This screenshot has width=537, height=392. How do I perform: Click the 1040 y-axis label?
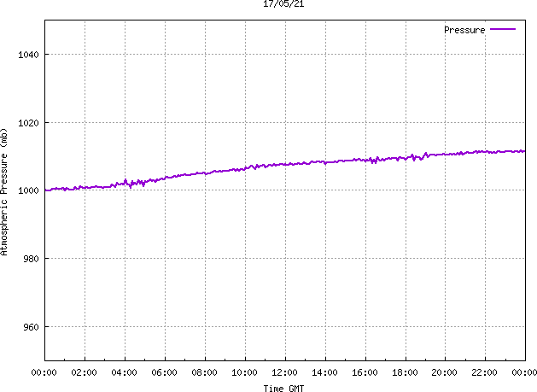tap(29, 55)
